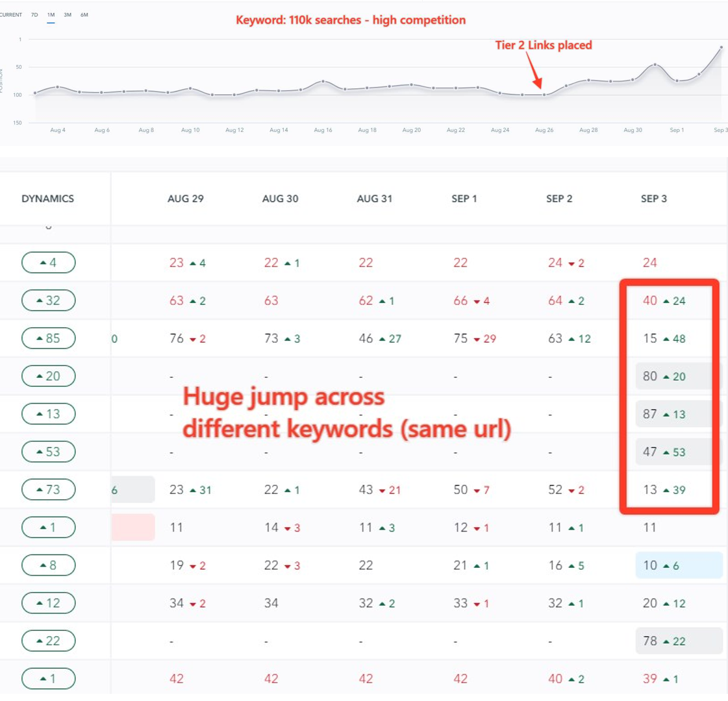Select the cell showing '14 ▼3'
The image size is (728, 701).
point(282,528)
